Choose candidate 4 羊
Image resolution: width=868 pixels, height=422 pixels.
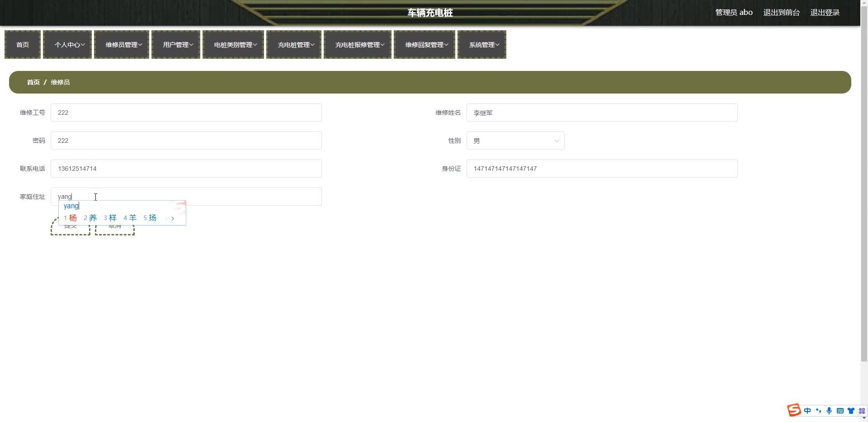[130, 218]
